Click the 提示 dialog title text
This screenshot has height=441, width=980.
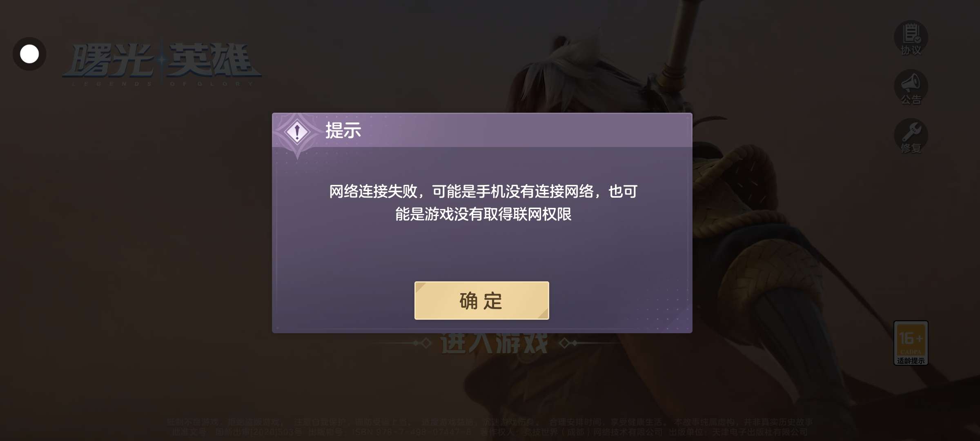343,131
